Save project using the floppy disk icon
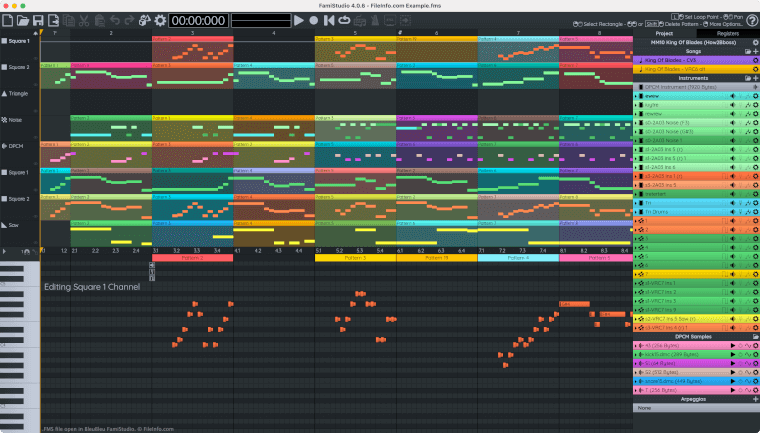 (38, 20)
